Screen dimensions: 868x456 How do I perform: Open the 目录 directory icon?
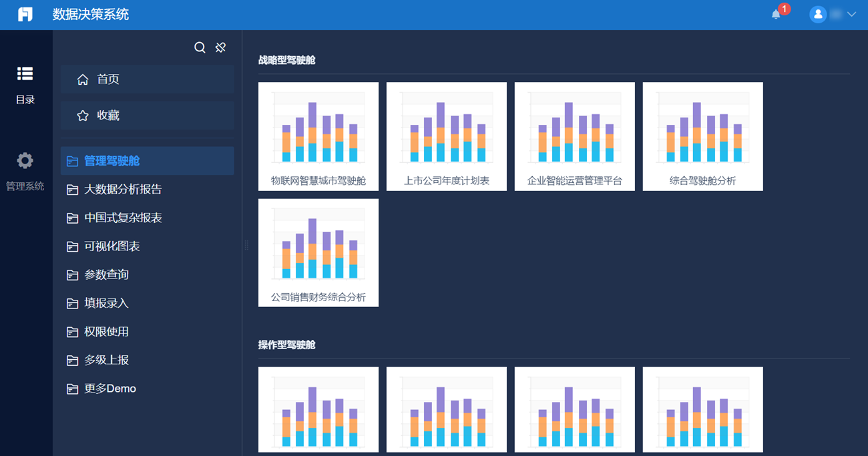click(25, 73)
